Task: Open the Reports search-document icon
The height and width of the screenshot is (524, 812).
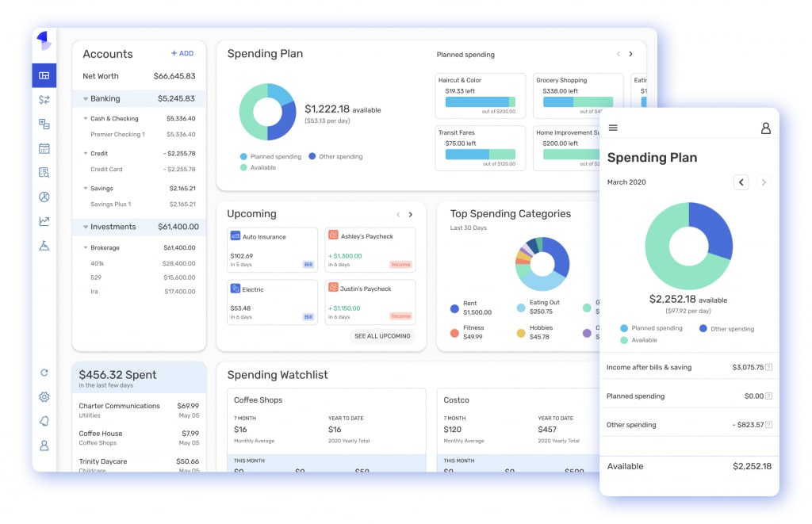Action: click(x=44, y=173)
